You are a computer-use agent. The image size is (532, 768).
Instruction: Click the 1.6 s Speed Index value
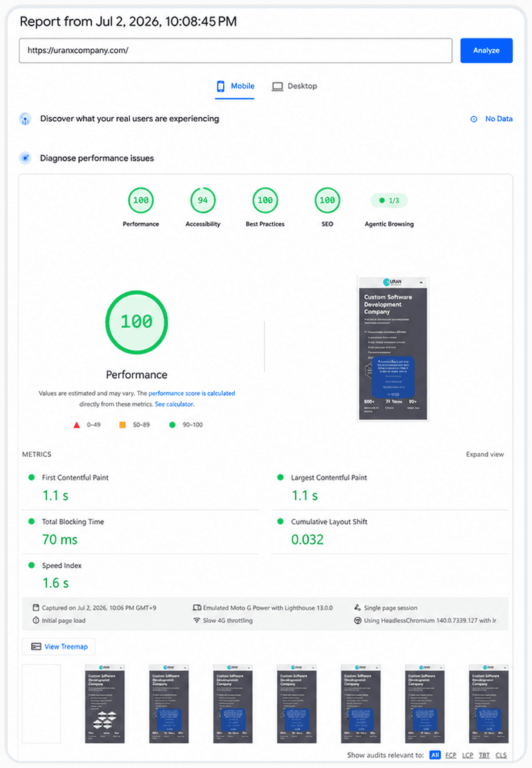tap(55, 583)
